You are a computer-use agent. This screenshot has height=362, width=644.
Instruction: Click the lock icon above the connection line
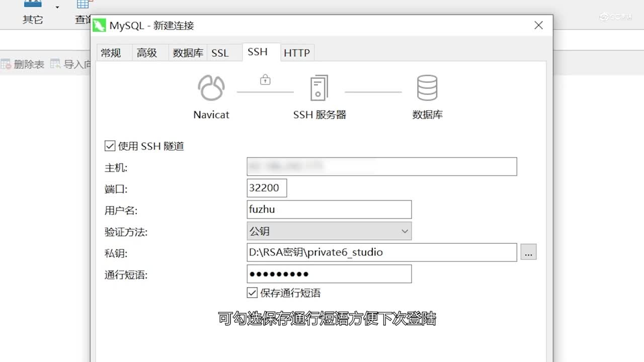pyautogui.click(x=265, y=79)
